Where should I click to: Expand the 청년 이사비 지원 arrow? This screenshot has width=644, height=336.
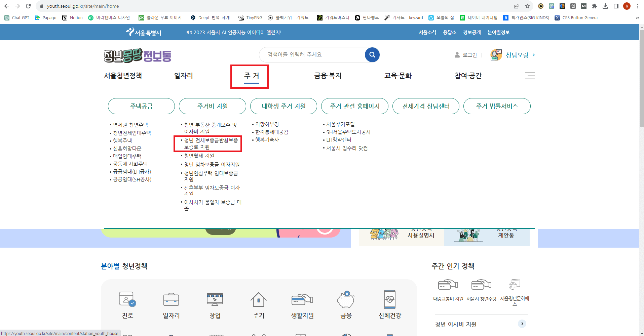click(522, 324)
